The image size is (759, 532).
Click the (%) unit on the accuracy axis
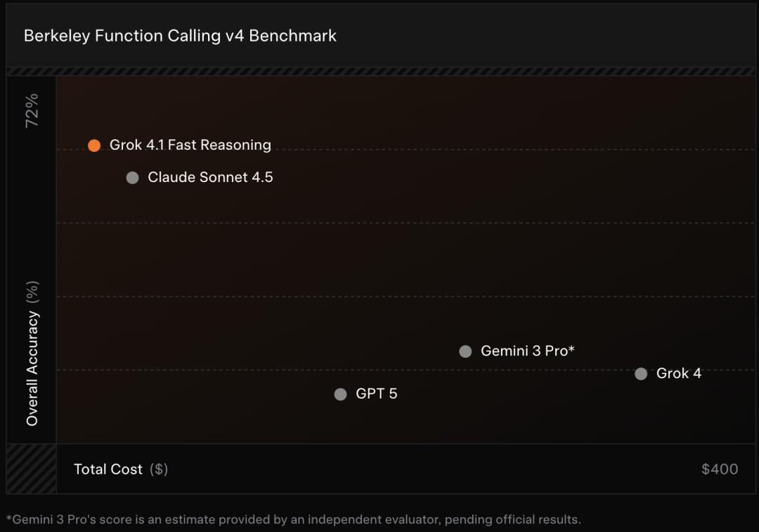click(32, 292)
